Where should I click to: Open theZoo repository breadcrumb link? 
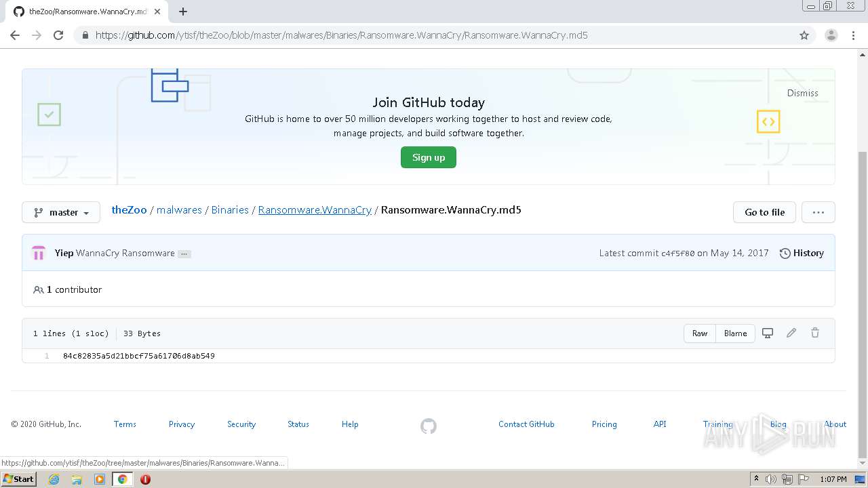click(x=129, y=210)
